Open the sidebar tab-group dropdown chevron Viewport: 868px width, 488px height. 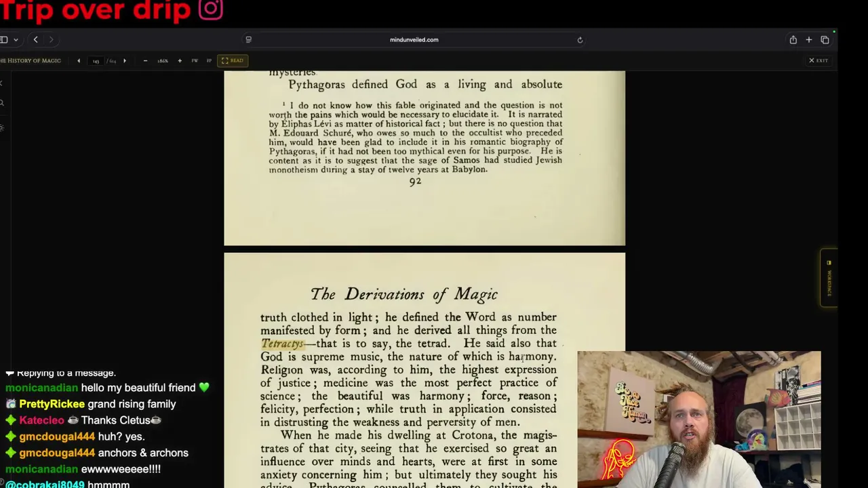point(16,40)
